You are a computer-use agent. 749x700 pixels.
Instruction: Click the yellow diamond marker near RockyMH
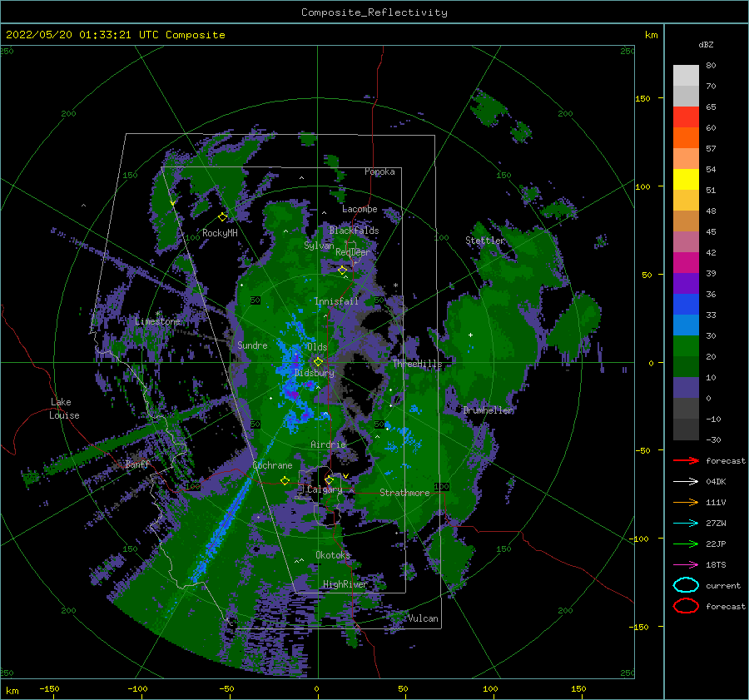tap(222, 217)
